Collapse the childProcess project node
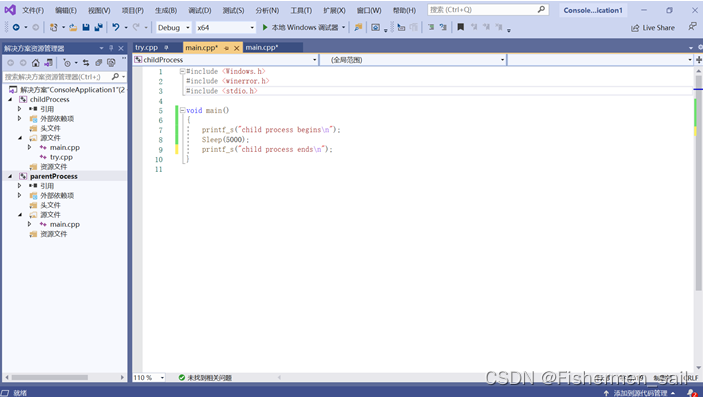The height and width of the screenshot is (397, 703). point(10,100)
